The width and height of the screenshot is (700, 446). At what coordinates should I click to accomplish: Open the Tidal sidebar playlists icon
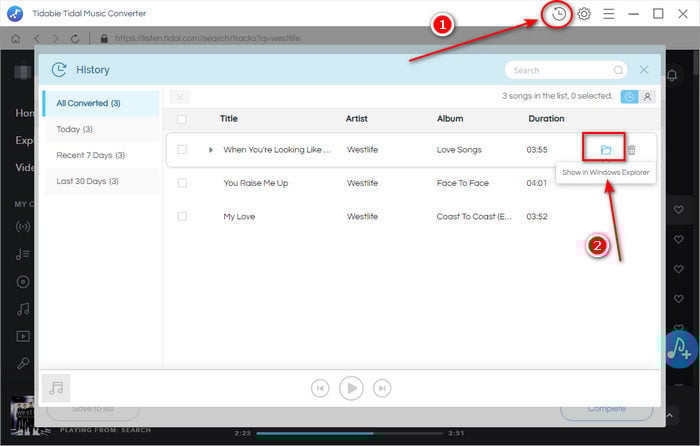[23, 254]
